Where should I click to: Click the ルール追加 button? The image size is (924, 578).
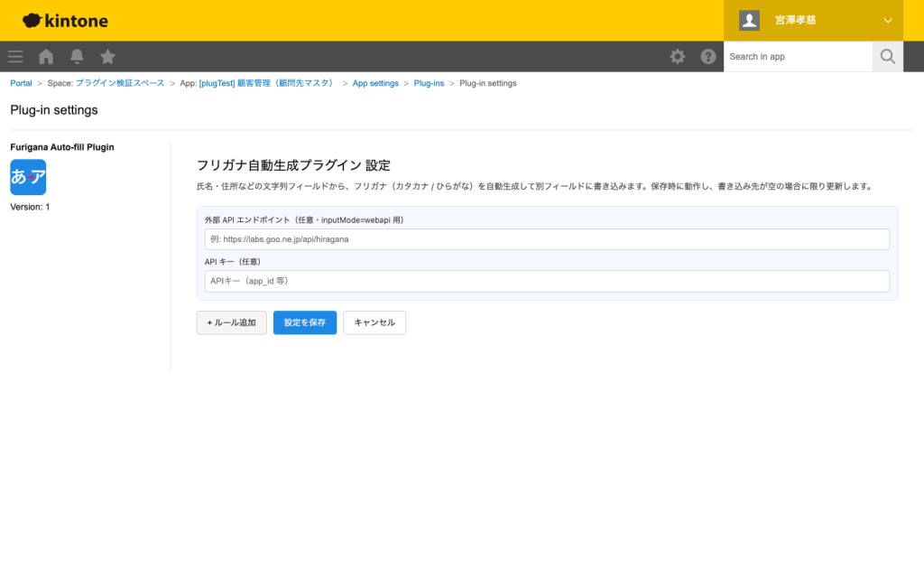coord(231,322)
